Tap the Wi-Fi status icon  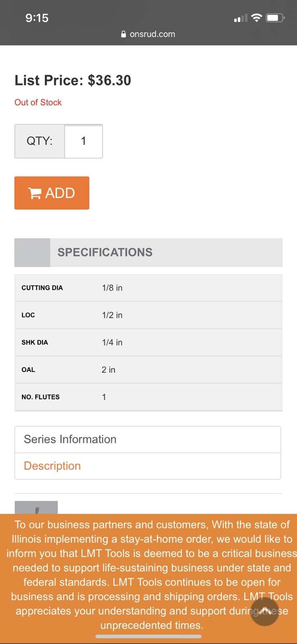256,18
